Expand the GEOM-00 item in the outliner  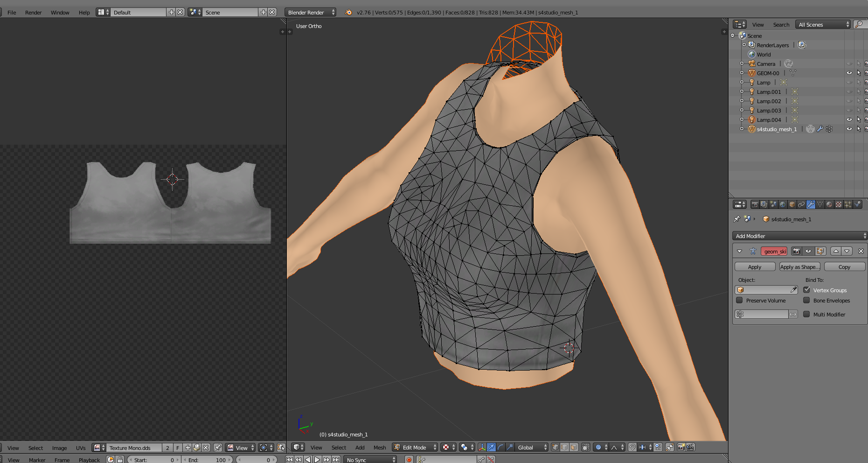[x=742, y=73]
